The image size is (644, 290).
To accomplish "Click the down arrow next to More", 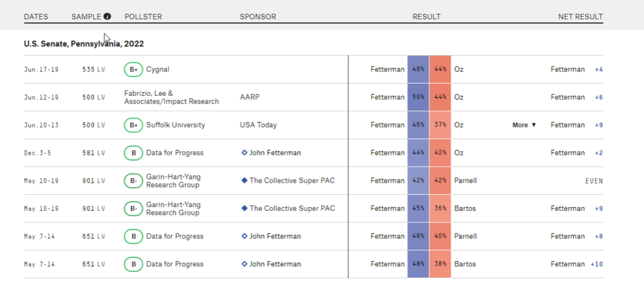I will (533, 125).
